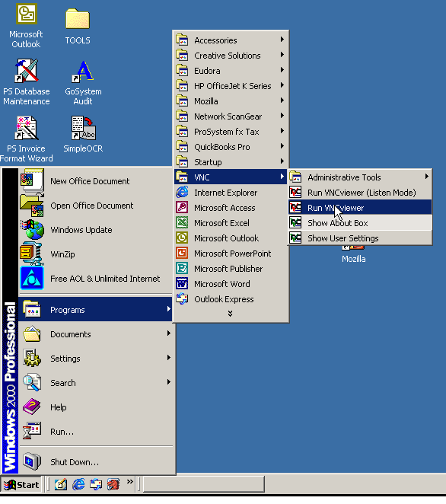Open the TOOLS folder on desktop
The width and height of the screenshot is (446, 504).
coord(78,18)
